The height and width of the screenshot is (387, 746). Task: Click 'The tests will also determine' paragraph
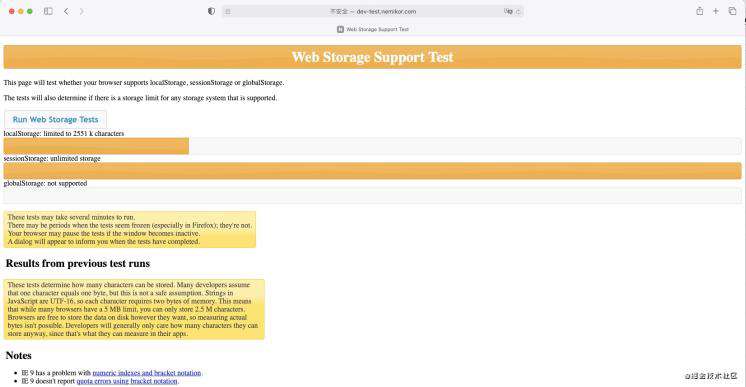[140, 98]
